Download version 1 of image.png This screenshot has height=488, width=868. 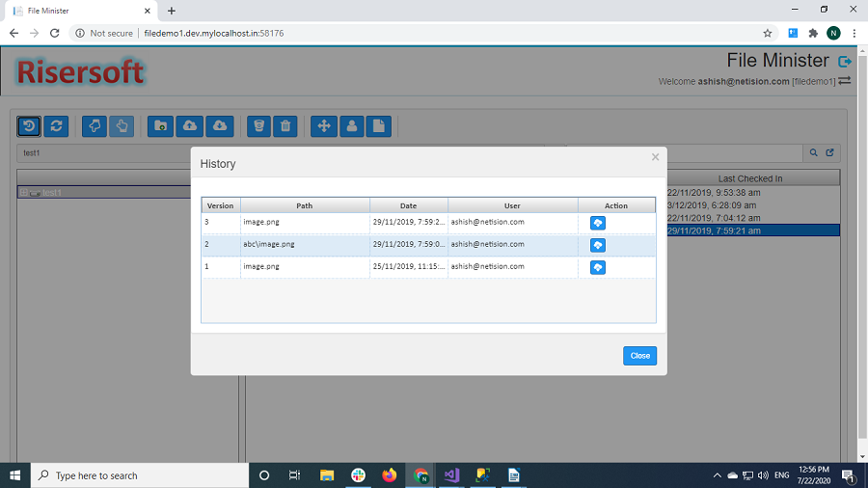tap(597, 267)
